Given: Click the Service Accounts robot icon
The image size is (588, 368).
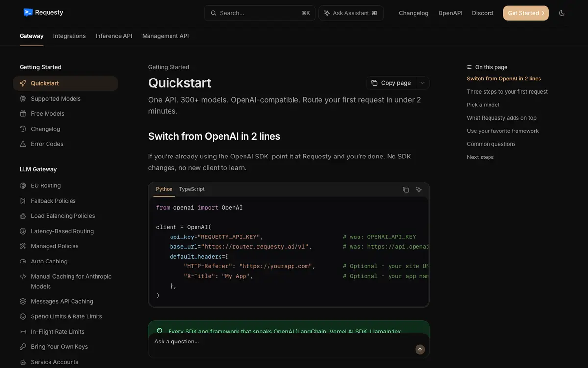Looking at the screenshot, I should click(x=23, y=362).
